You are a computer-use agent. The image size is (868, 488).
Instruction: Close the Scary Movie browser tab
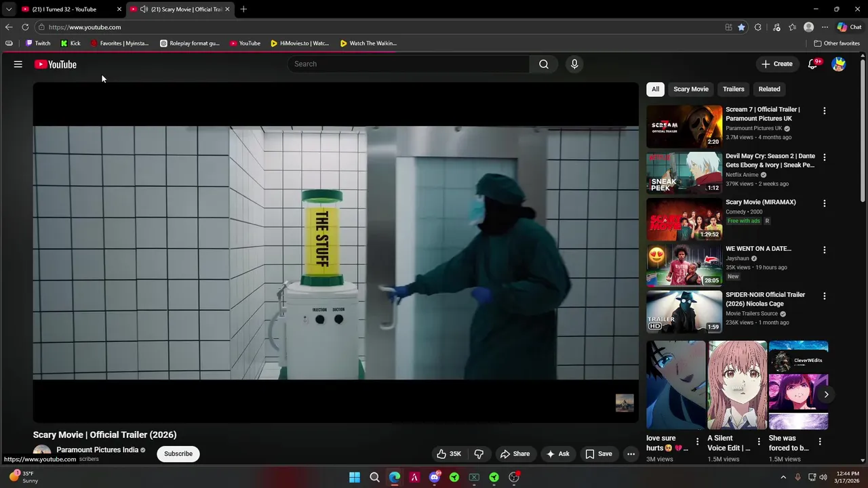[x=227, y=9]
